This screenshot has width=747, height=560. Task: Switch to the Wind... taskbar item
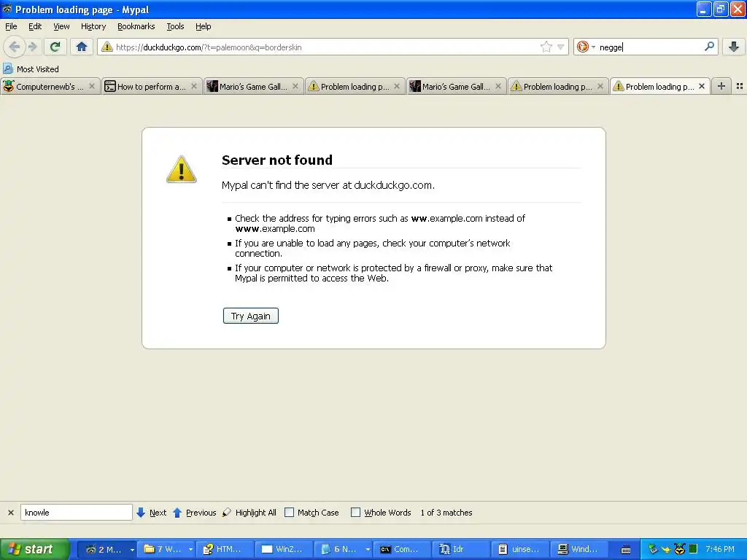point(578,549)
